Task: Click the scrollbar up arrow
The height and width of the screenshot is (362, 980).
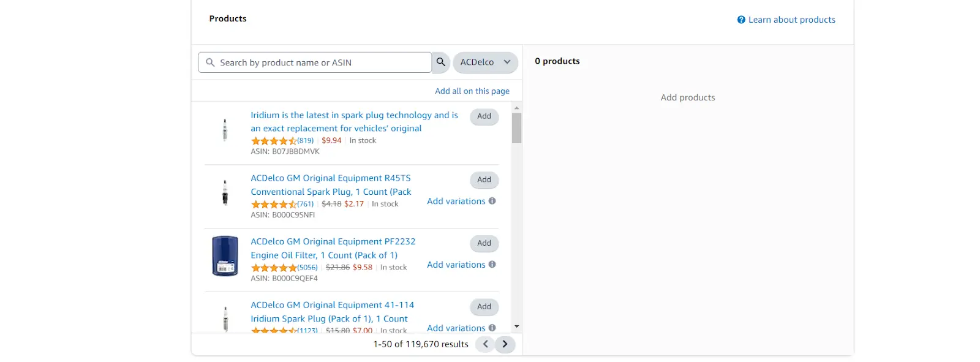Action: [517, 108]
